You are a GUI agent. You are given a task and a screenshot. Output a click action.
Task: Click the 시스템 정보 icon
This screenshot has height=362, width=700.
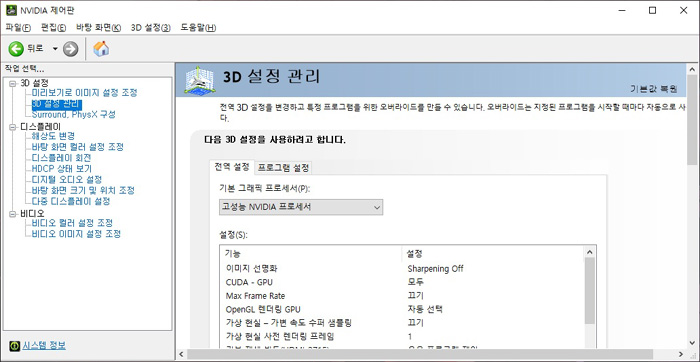point(15,345)
